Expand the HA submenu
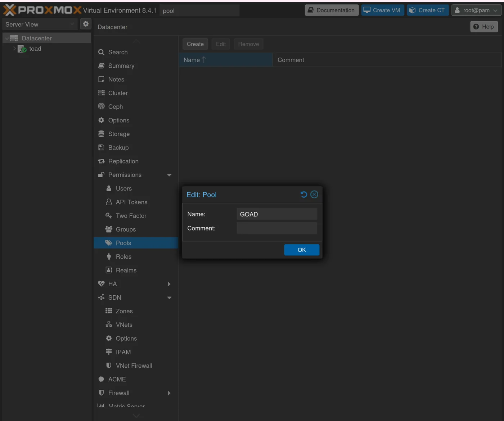 (169, 284)
